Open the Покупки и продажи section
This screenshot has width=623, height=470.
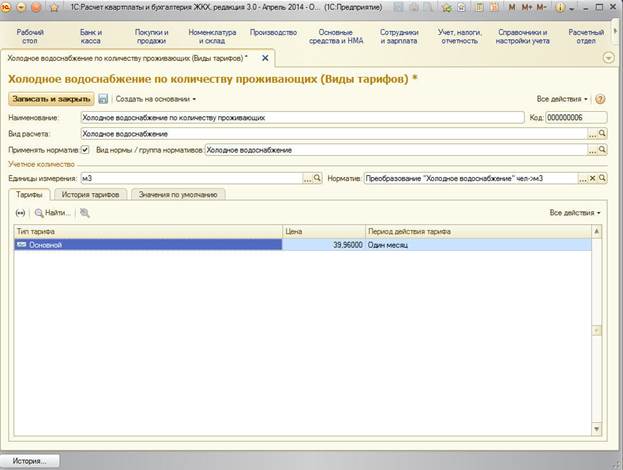click(151, 37)
